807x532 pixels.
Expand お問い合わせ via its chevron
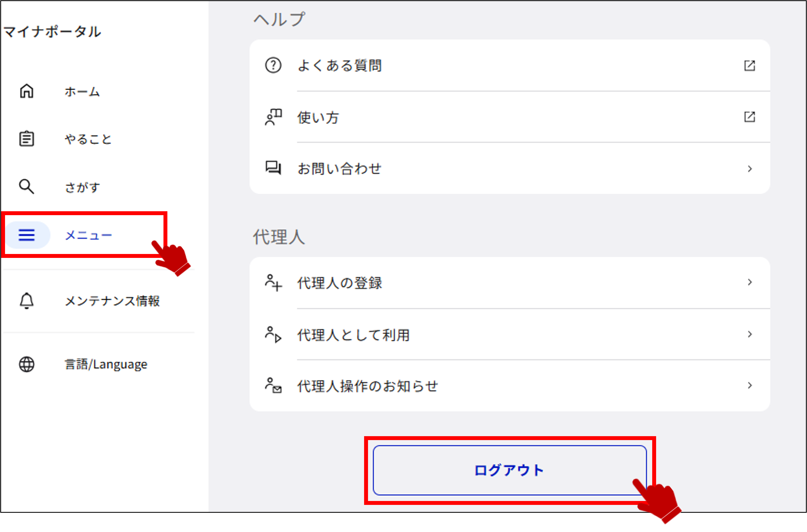coord(750,169)
